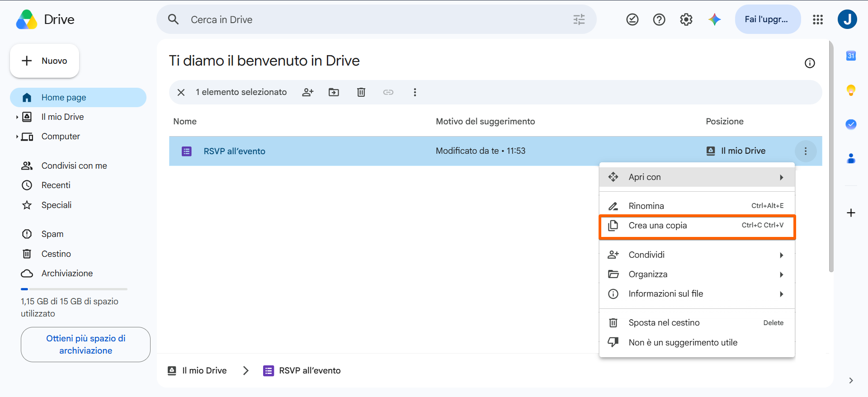The height and width of the screenshot is (397, 868).
Task: Expand Informazioni sul file submenu arrow
Action: 781,294
